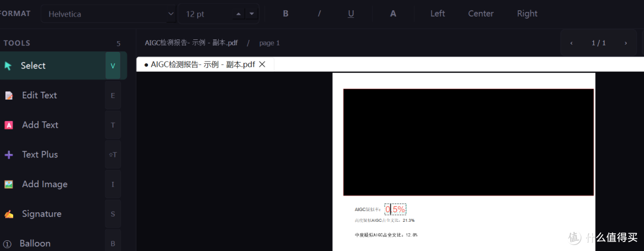Toggle underline formatting U
Viewport: 644px width, 251px height.
[x=351, y=14]
